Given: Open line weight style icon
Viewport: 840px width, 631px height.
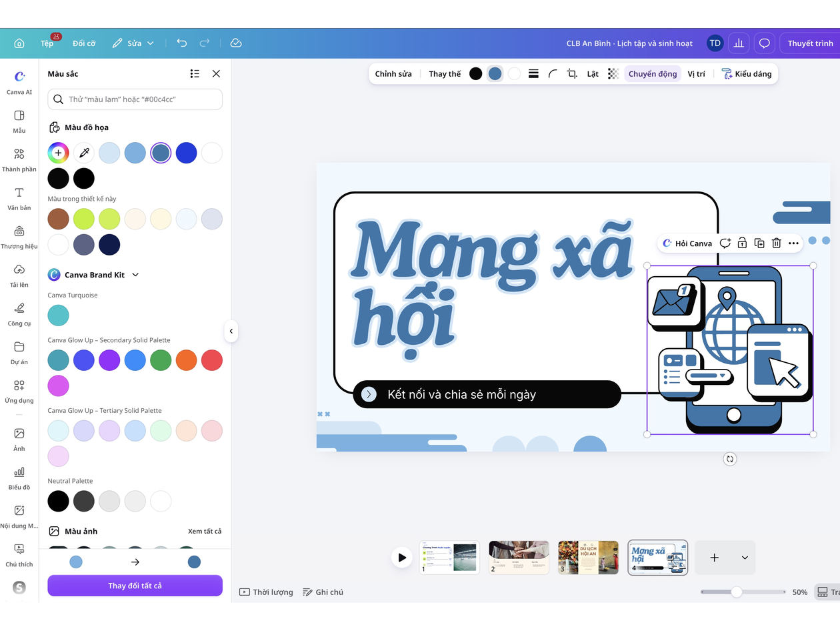Looking at the screenshot, I should (533, 73).
